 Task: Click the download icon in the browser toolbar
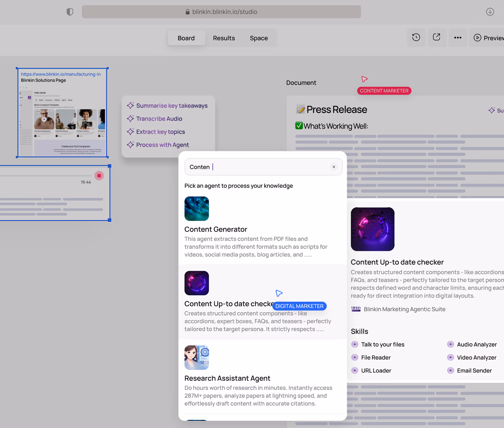tap(490, 12)
